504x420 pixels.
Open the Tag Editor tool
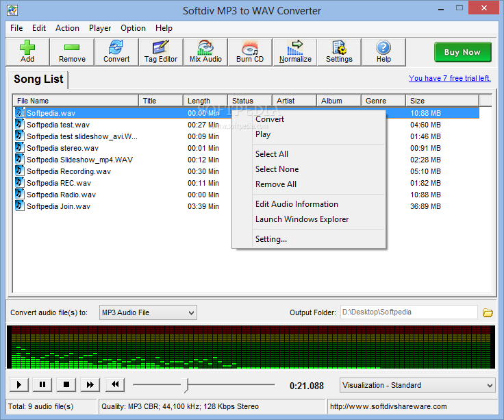(161, 52)
